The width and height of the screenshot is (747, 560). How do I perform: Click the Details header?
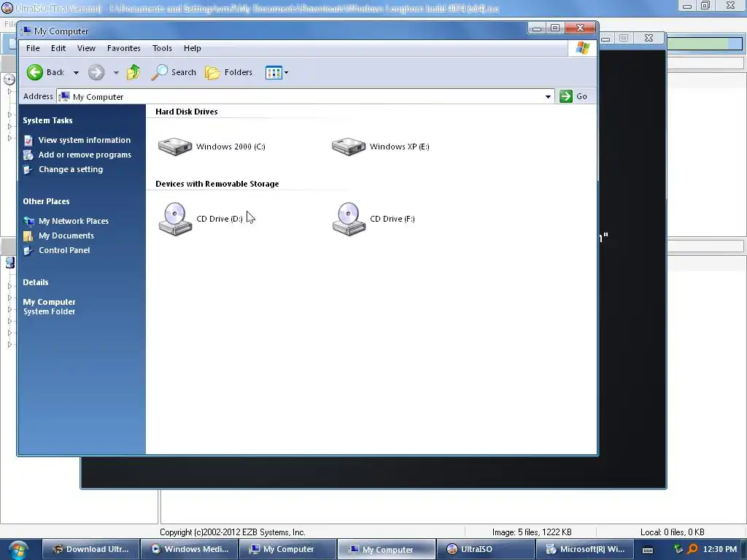(x=36, y=282)
